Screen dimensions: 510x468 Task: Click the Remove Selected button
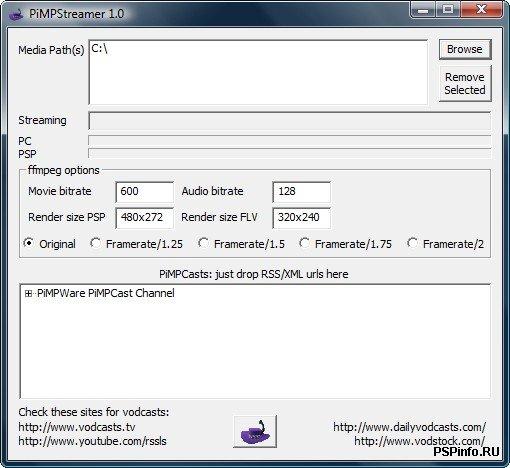coord(465,83)
